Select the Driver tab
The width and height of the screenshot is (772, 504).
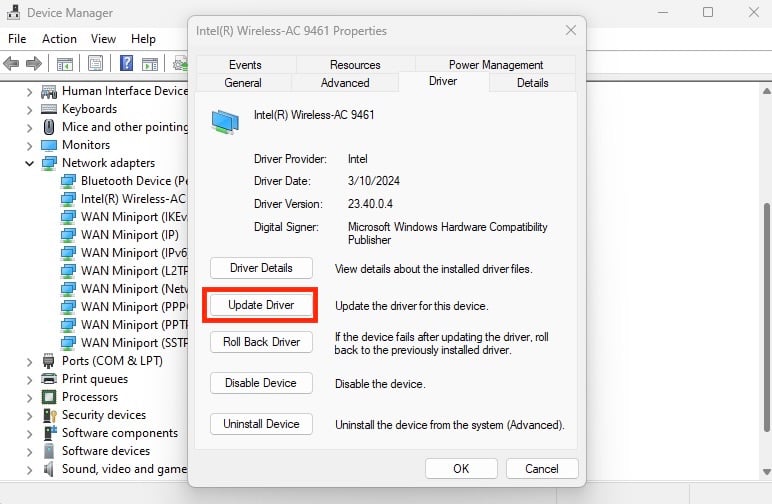coord(443,81)
